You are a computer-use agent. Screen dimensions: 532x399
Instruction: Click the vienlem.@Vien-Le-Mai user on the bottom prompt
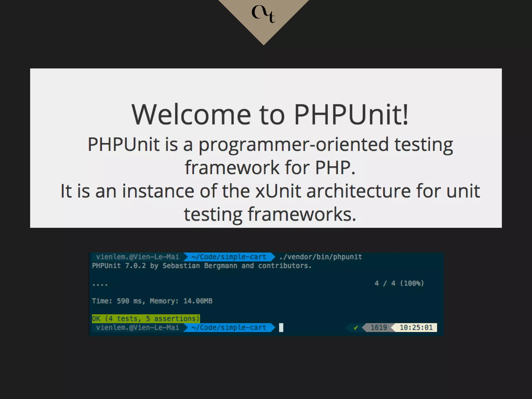[137, 328]
